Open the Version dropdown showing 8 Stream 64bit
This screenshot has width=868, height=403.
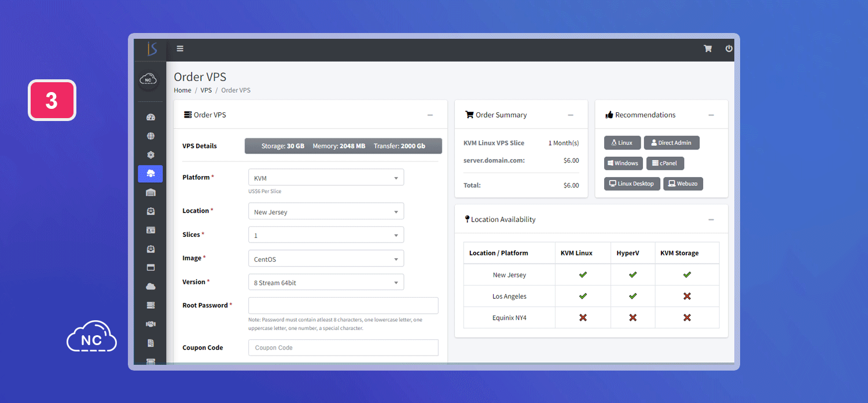tap(326, 283)
